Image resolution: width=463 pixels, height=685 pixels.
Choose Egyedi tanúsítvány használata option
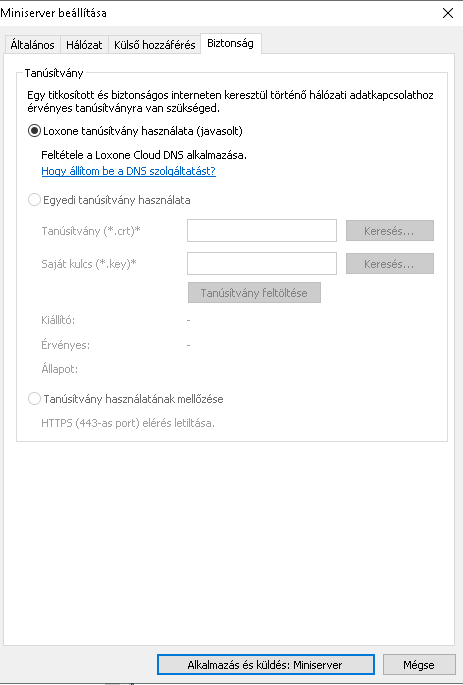35,200
